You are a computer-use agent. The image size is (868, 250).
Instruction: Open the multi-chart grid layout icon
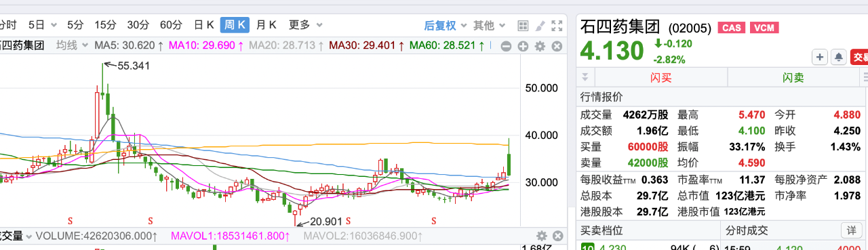click(x=523, y=26)
